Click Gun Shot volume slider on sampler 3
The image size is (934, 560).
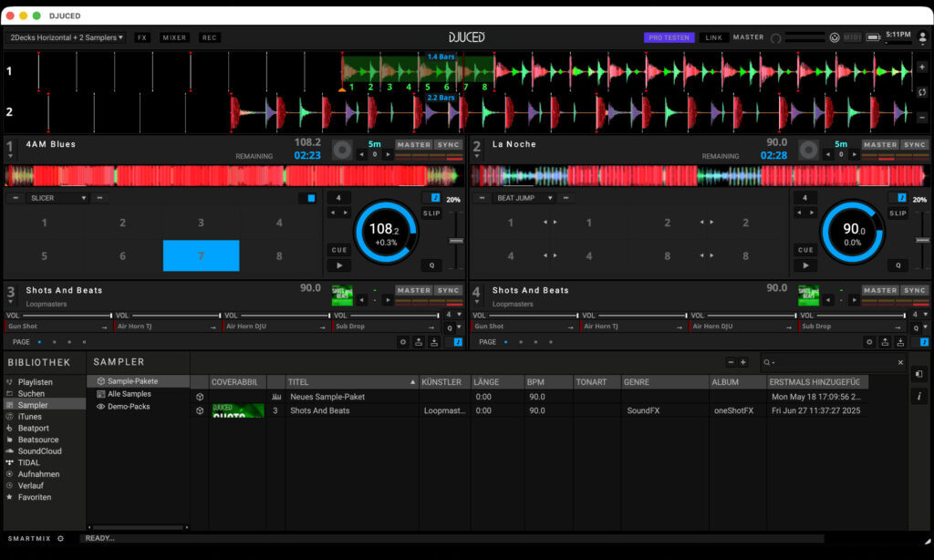66,316
